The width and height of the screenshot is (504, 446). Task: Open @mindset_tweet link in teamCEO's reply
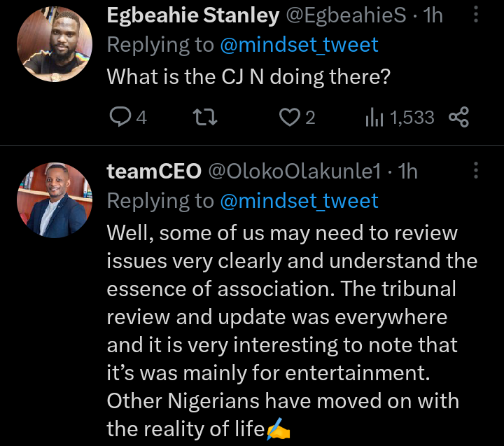click(x=299, y=201)
